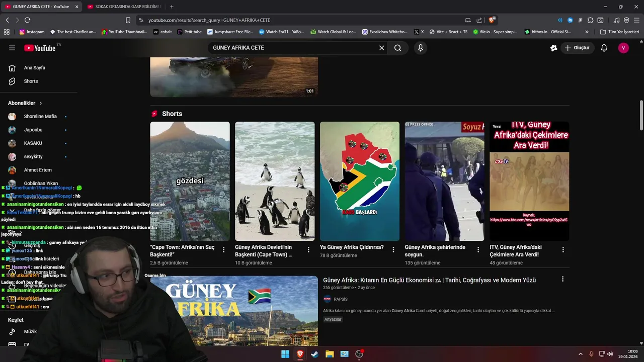The width and height of the screenshot is (644, 362).
Task: Open Brave Shields lion icon
Action: [x=492, y=20]
